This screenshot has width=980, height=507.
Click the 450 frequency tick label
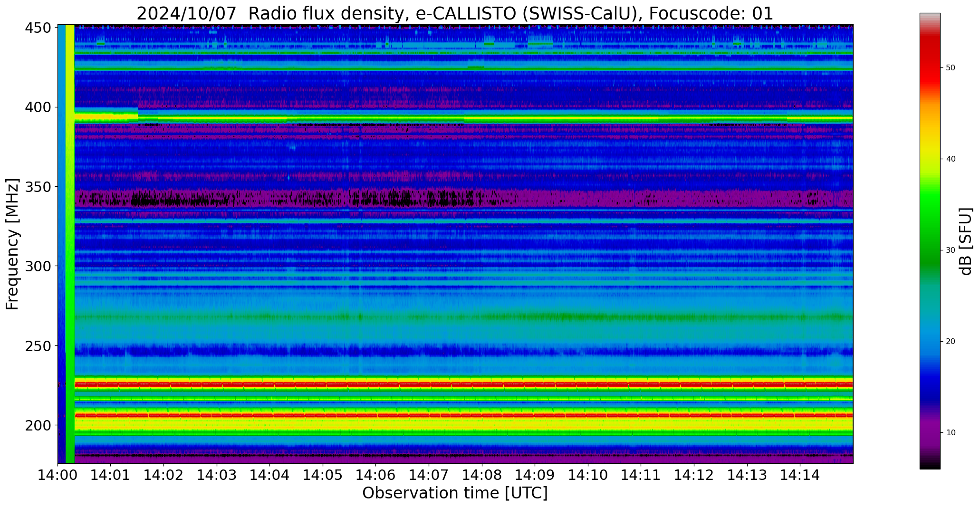click(38, 28)
